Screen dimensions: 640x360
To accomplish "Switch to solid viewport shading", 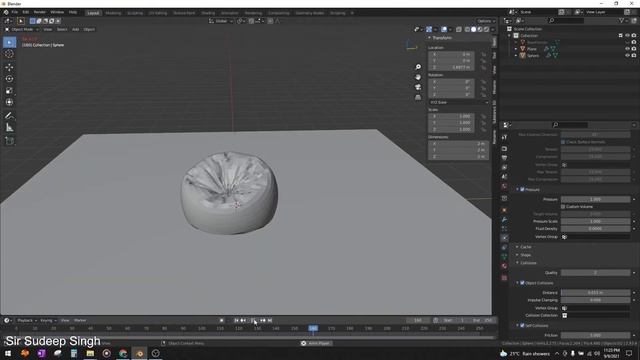I will pos(473,29).
